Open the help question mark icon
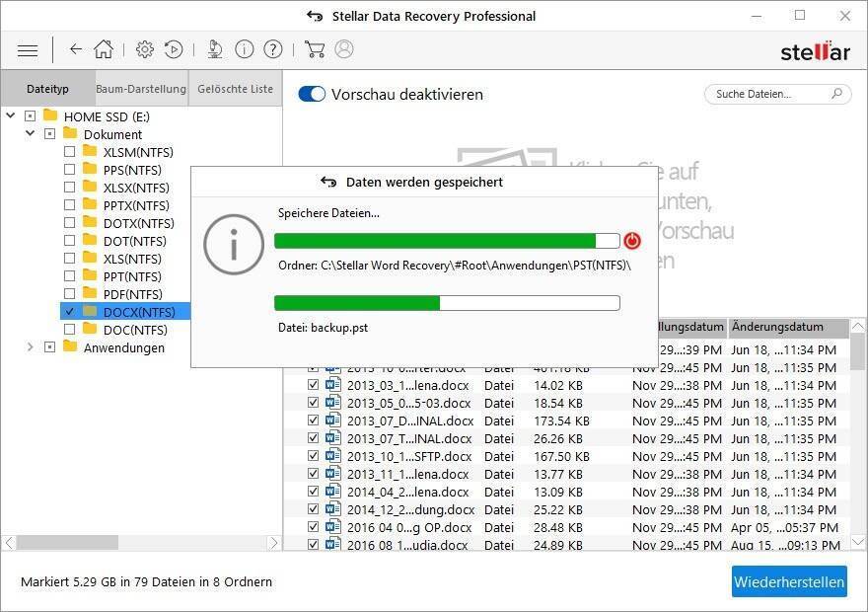Image resolution: width=868 pixels, height=612 pixels. coord(273,49)
